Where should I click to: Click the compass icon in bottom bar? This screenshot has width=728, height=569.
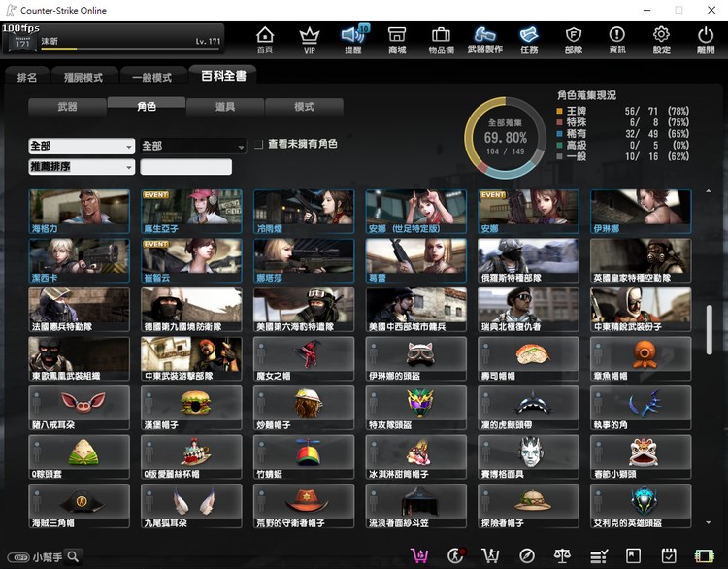tap(526, 555)
